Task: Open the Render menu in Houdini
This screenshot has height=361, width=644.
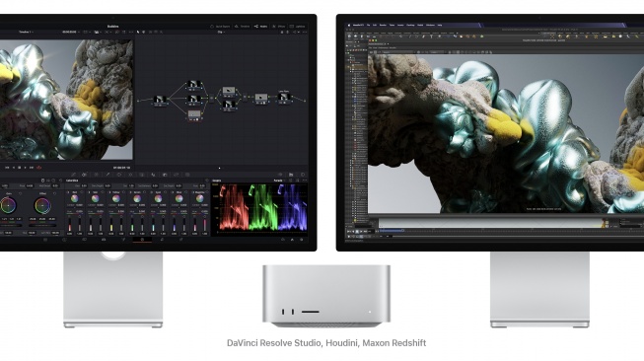Action: pyautogui.click(x=383, y=25)
